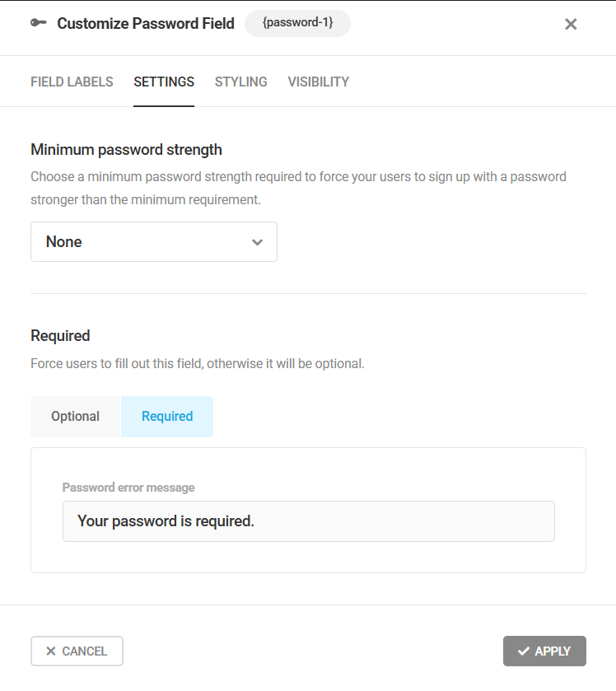The width and height of the screenshot is (616, 691).
Task: Click the {password-1} field ID tag
Action: point(297,24)
